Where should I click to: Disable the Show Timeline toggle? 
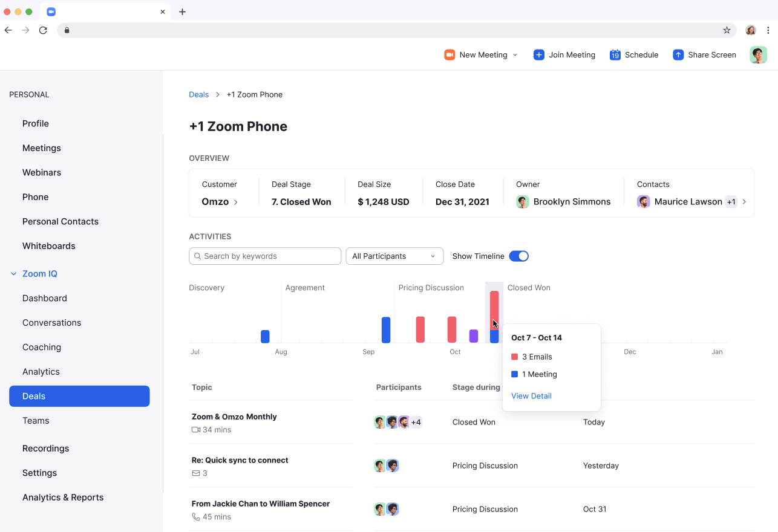tap(518, 256)
